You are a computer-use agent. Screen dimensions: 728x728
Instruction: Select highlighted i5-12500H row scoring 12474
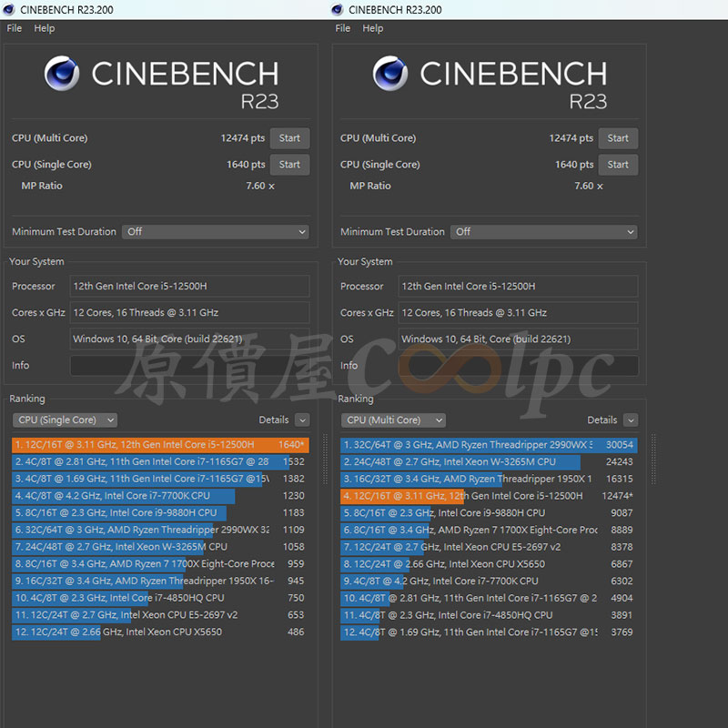[489, 496]
